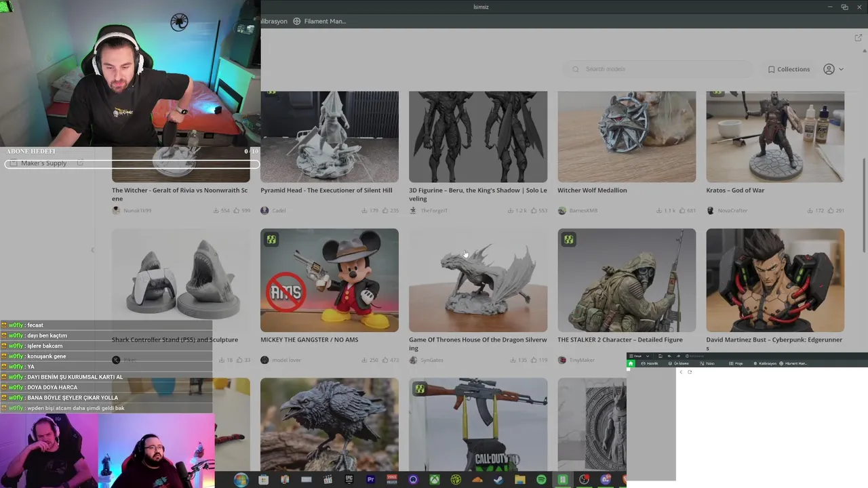Collapse the left sidebar arrow

click(93, 250)
